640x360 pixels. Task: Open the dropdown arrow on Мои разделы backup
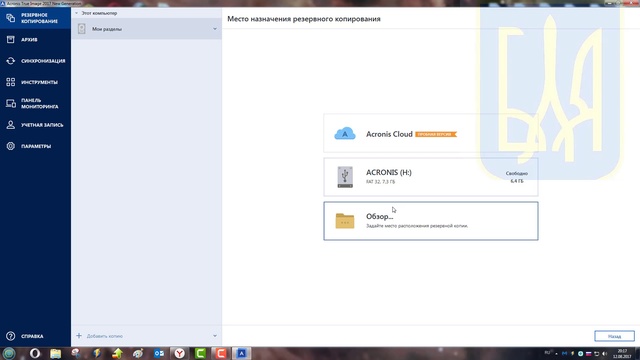(x=215, y=29)
